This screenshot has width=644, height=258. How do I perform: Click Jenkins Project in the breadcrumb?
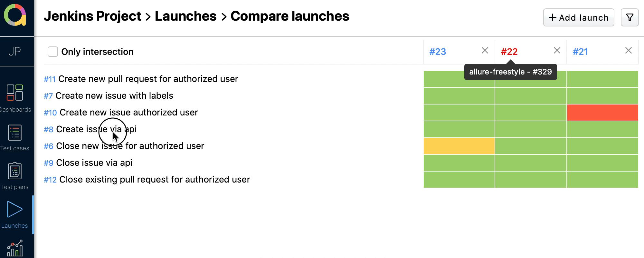pos(93,15)
